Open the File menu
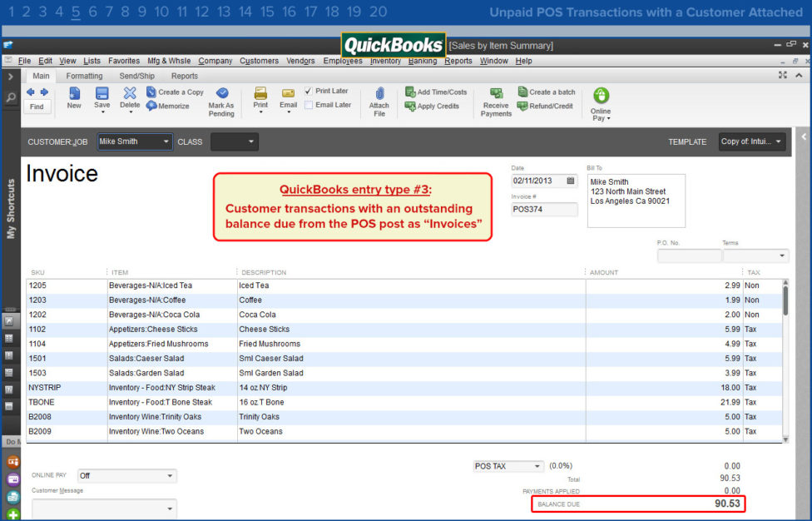Image resolution: width=812 pixels, height=521 pixels. click(24, 61)
